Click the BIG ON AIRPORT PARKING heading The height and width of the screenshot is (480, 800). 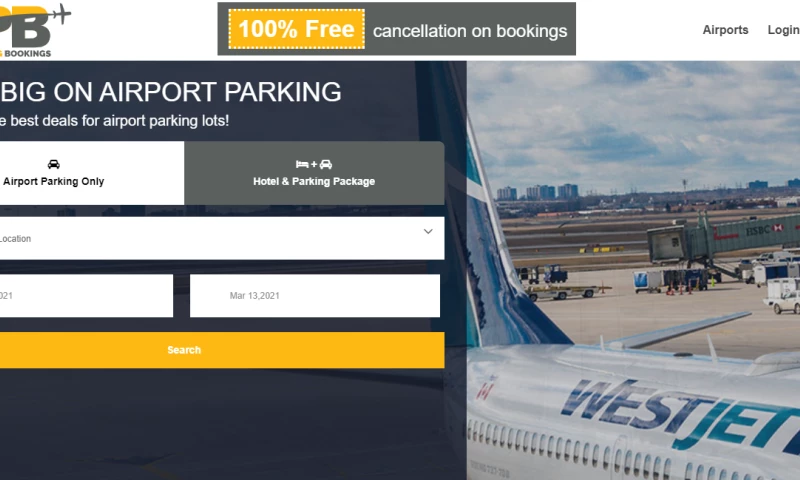point(171,92)
